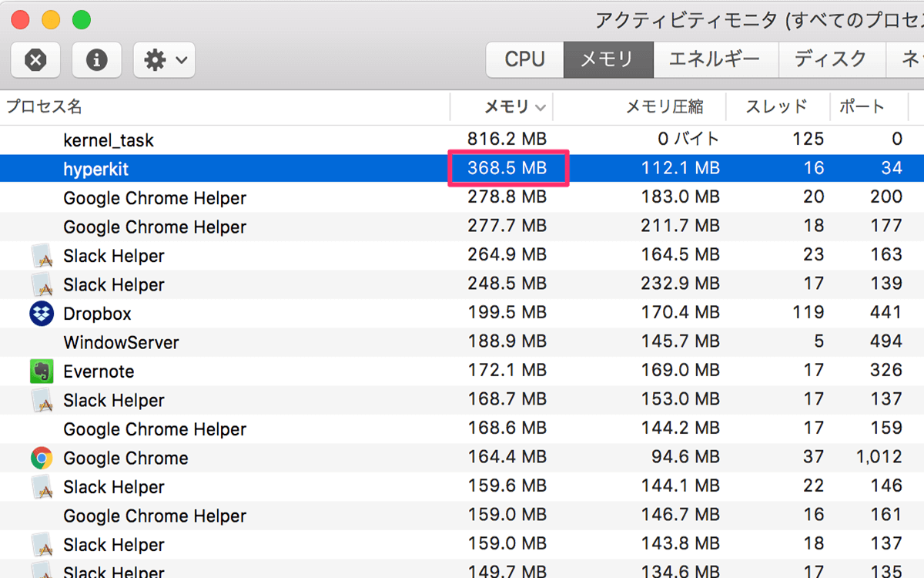Select Google Chrome Helper with 278.8 MB
This screenshot has width=924, height=578.
pyautogui.click(x=155, y=198)
